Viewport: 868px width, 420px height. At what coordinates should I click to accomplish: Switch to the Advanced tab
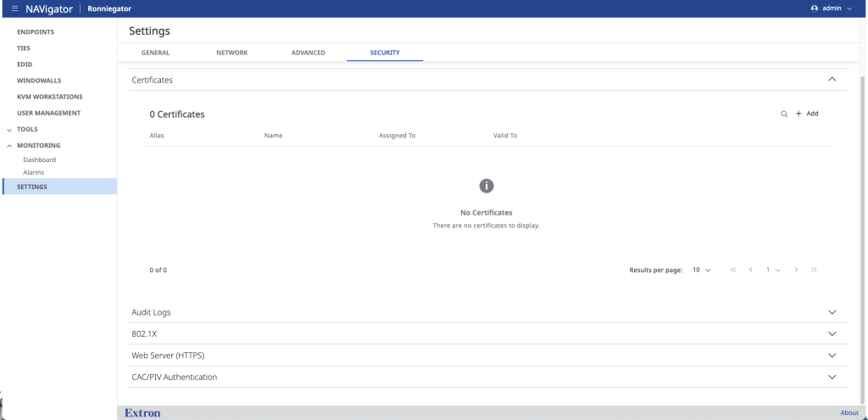click(308, 53)
